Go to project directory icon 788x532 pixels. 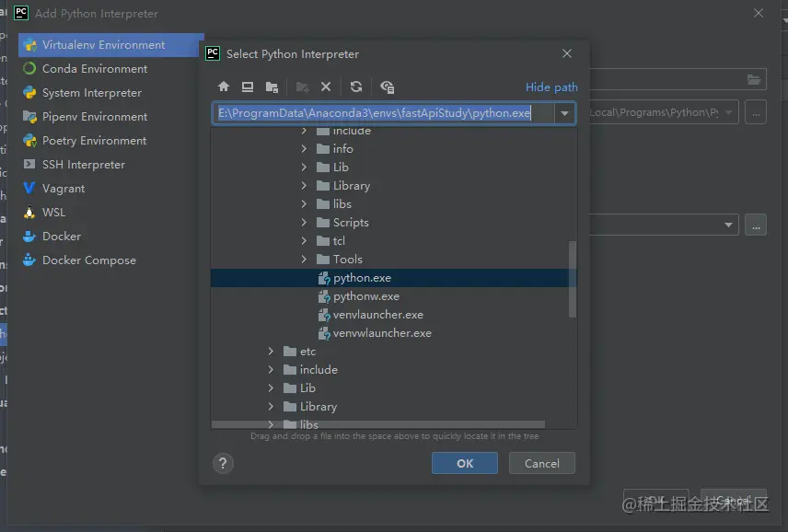pyautogui.click(x=272, y=87)
